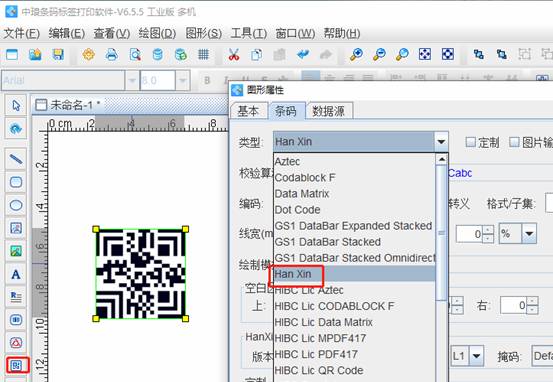Click the barcode list scrollbar up arrow

point(441,159)
